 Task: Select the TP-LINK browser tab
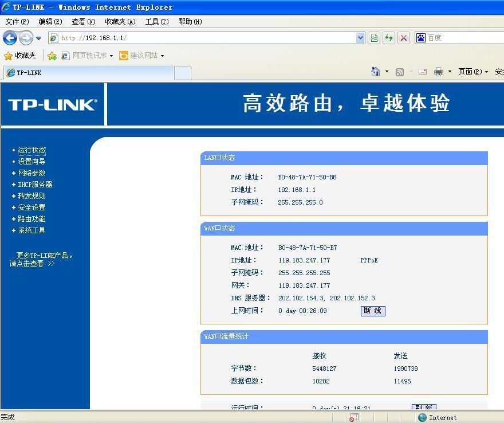coord(89,73)
